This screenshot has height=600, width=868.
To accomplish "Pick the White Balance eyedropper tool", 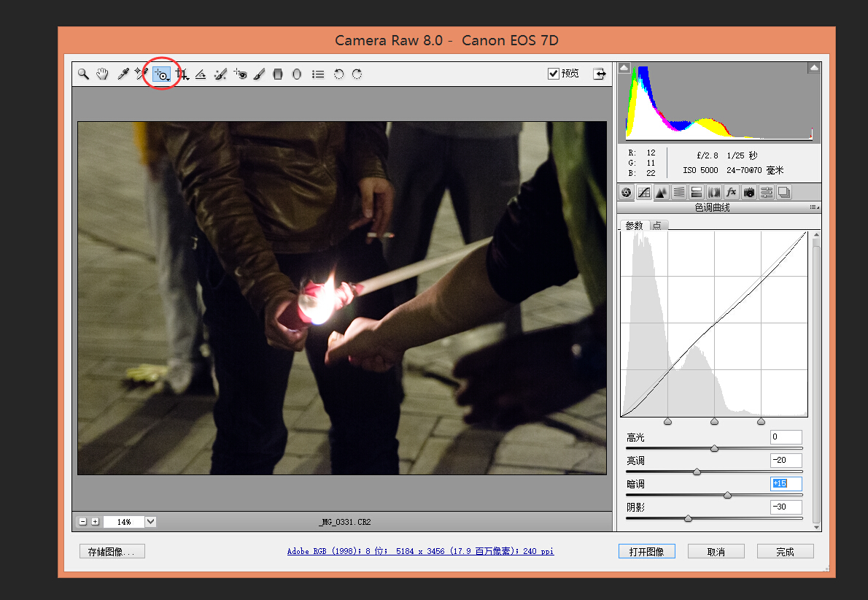I will click(x=123, y=74).
